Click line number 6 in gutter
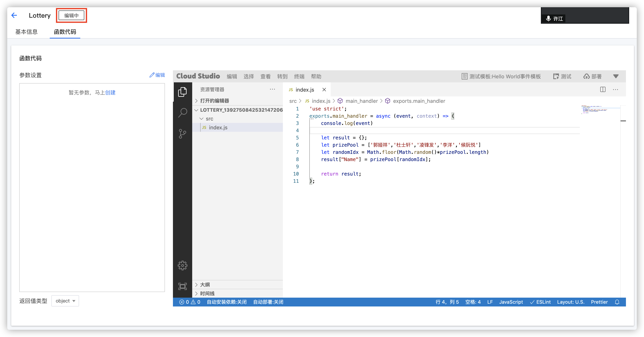The height and width of the screenshot is (337, 644). (x=297, y=145)
